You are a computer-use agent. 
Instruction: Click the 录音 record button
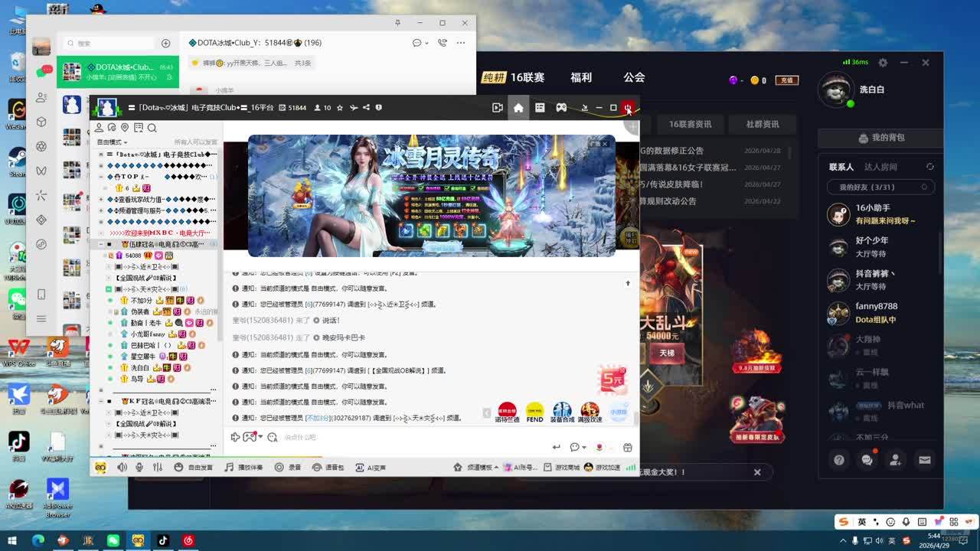(288, 467)
